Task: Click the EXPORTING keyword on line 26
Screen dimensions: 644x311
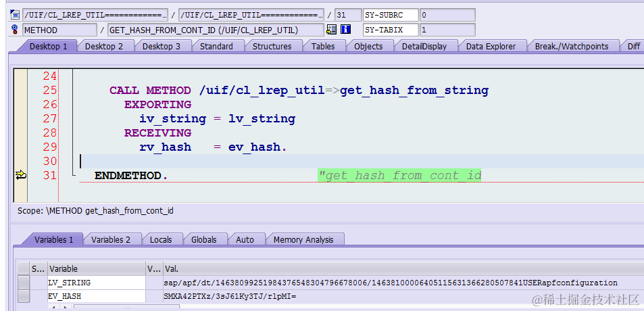Action: (x=157, y=104)
